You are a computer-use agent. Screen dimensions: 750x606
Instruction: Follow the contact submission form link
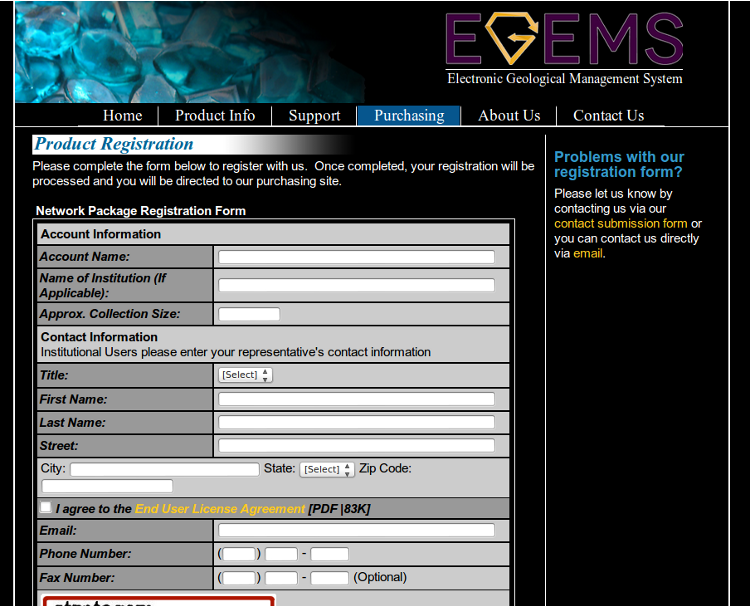point(621,224)
